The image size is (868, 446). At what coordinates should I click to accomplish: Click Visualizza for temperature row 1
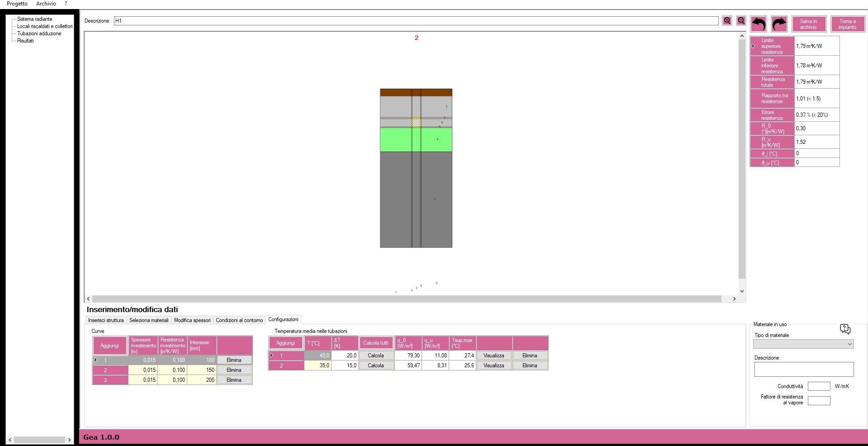tap(494, 356)
